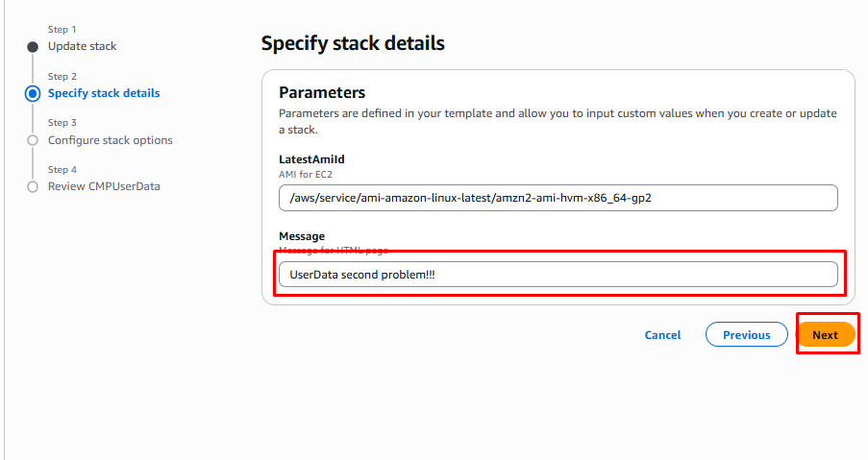Click into the Message text field

point(558,275)
